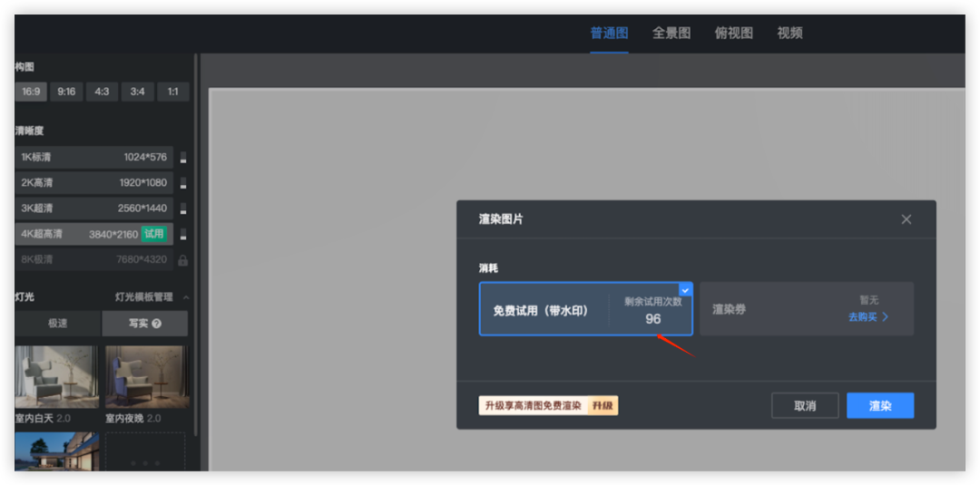The height and width of the screenshot is (485, 980).
Task: Click the icon beside 1K标清 row
Action: click(x=183, y=158)
